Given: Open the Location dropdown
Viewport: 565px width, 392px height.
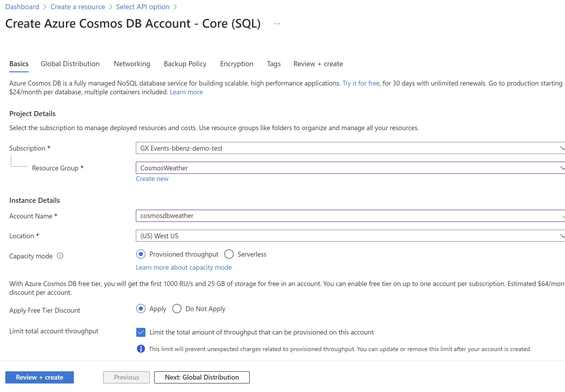Looking at the screenshot, I should 350,236.
